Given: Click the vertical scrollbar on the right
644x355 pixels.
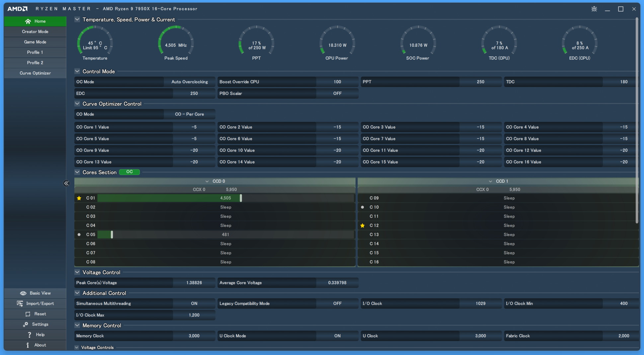Looking at the screenshot, I should point(637,120).
